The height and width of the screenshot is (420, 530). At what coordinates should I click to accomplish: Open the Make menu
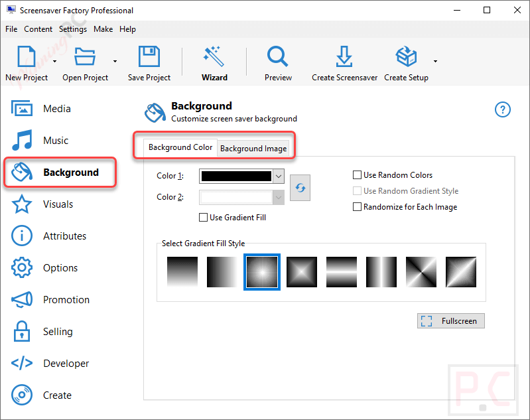pyautogui.click(x=103, y=29)
